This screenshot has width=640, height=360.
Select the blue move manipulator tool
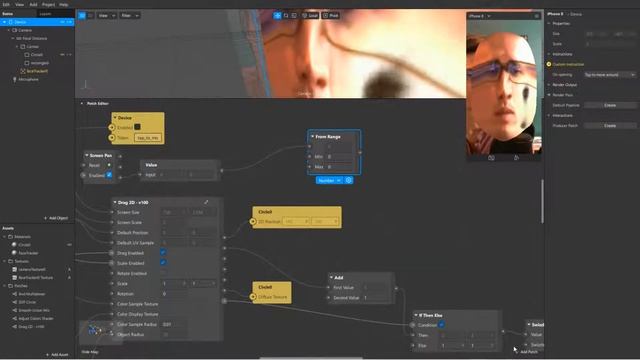(278, 16)
